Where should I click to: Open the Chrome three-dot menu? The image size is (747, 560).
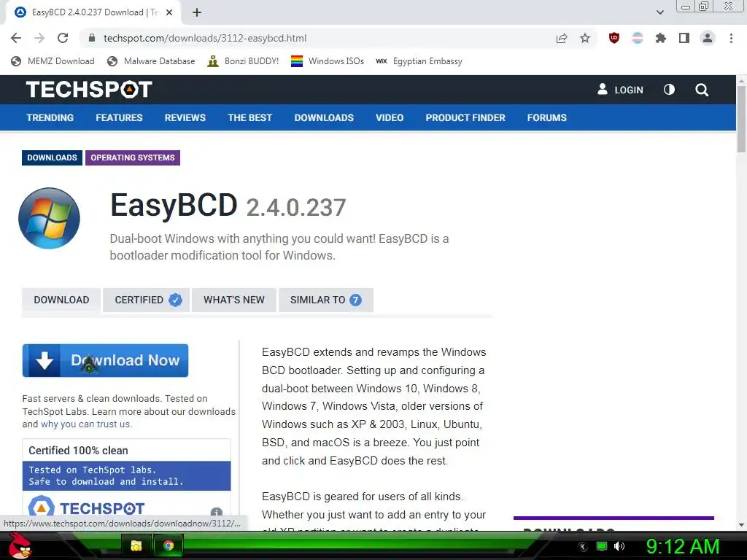[731, 38]
